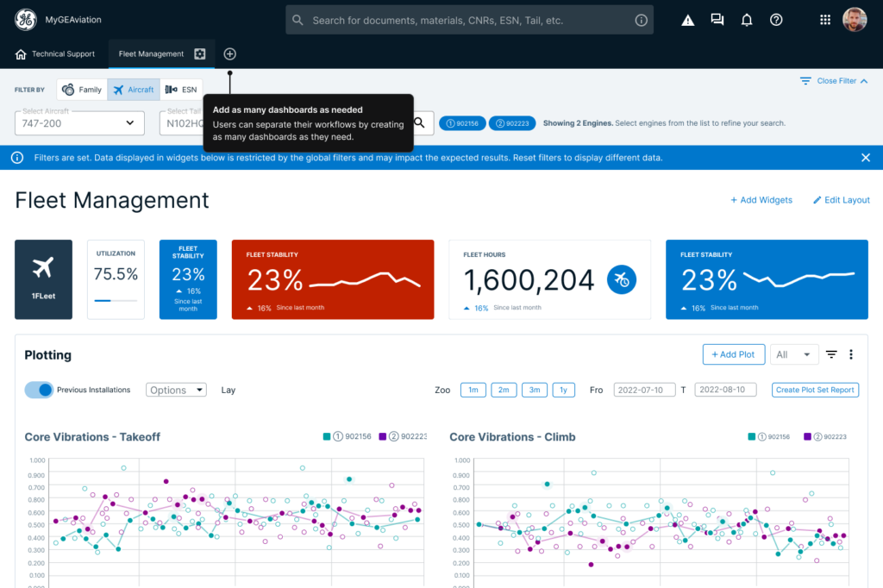The image size is (883, 588).
Task: Add a new dashboard tab with plus icon
Action: tap(230, 53)
